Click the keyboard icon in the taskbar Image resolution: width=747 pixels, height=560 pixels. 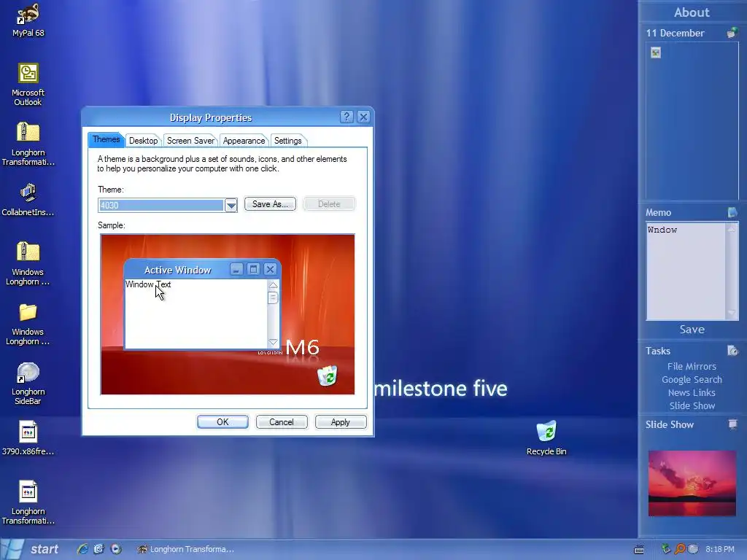639,550
